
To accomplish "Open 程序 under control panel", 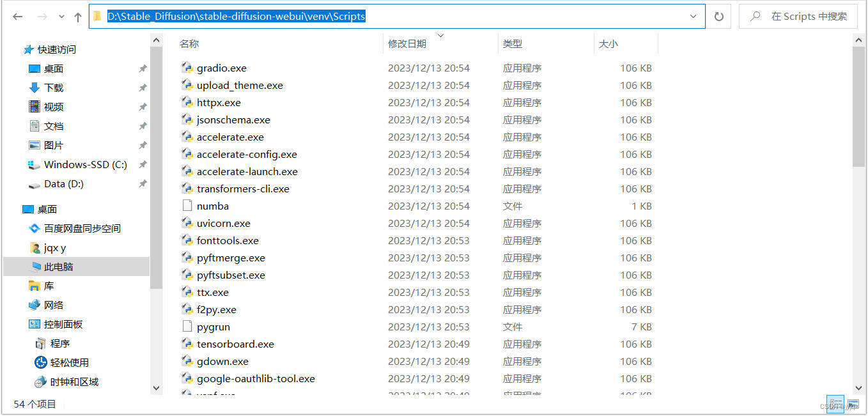I will (x=52, y=343).
